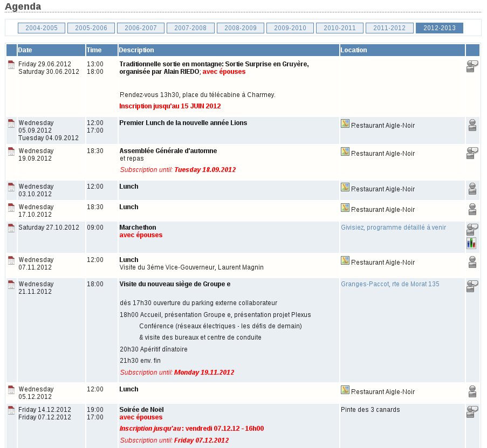Select 'Soirée de Noël' event title
This screenshot has width=487, height=448.
pos(142,410)
